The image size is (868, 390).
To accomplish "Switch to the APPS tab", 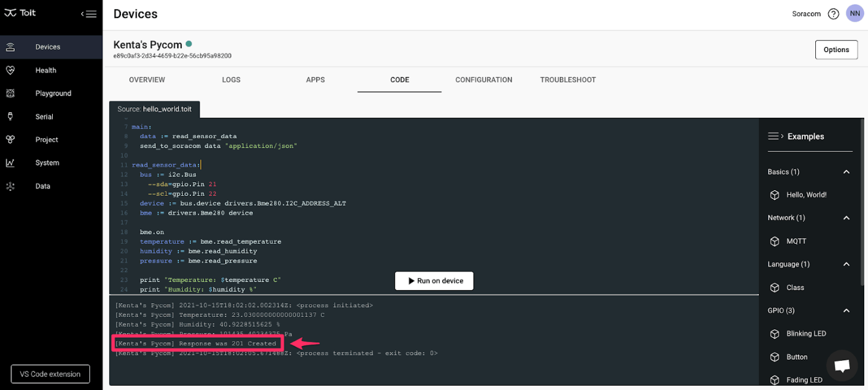I will tap(316, 80).
